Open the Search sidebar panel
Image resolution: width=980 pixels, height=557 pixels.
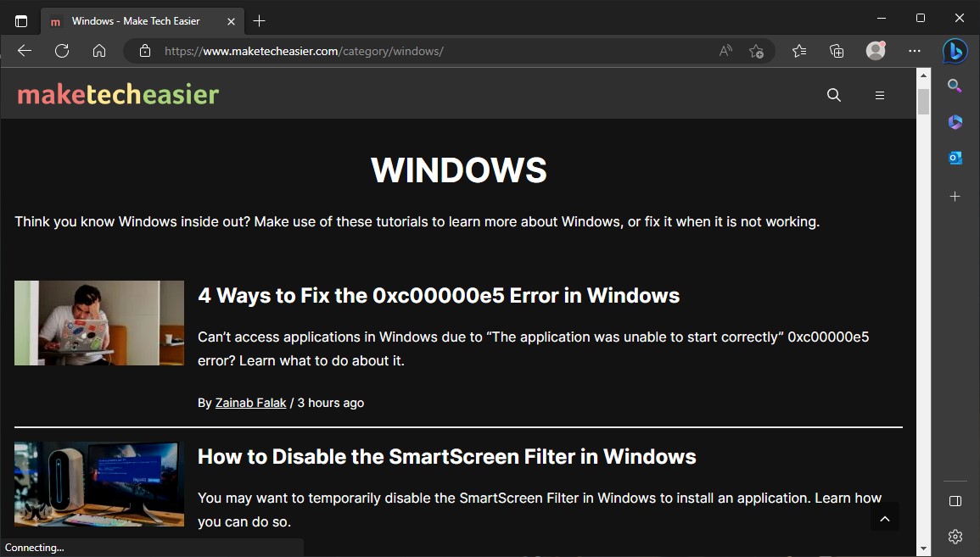click(x=954, y=86)
